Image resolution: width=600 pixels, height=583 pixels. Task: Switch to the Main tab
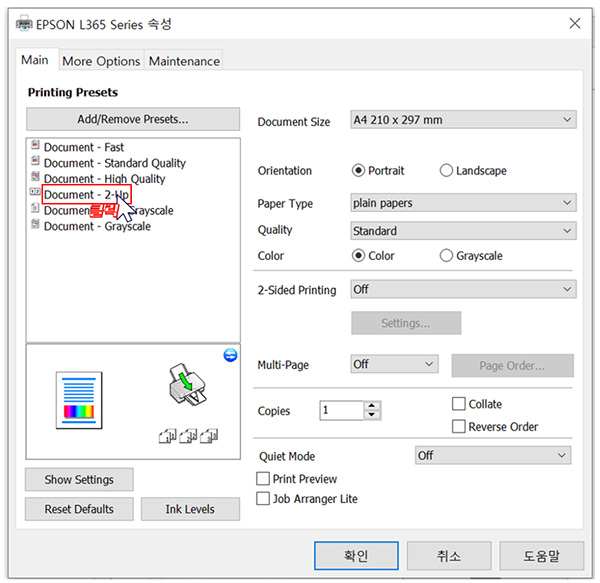35,60
